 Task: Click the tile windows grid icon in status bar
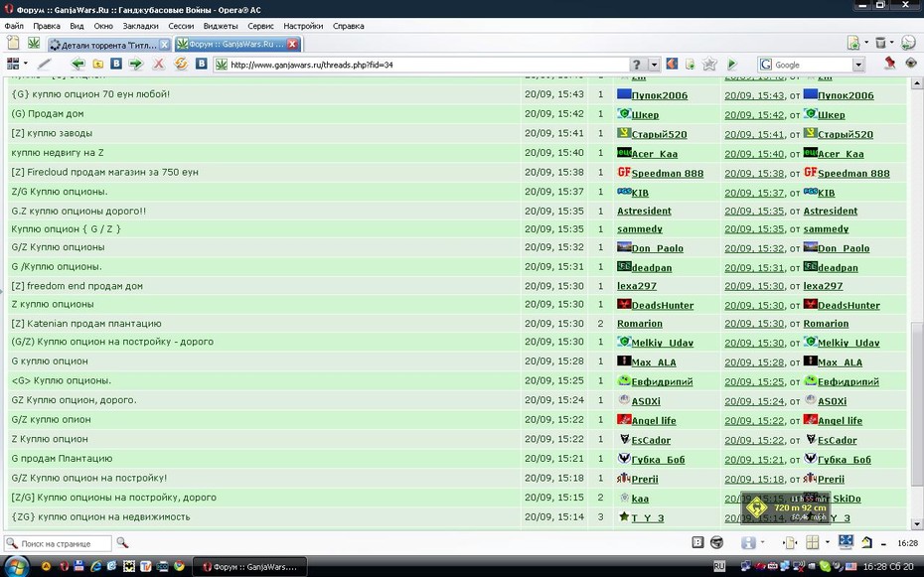[x=812, y=542]
